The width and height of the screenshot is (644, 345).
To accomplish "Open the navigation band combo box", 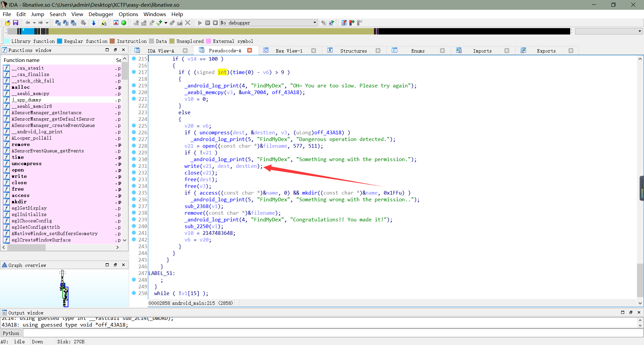I will coord(608,31).
